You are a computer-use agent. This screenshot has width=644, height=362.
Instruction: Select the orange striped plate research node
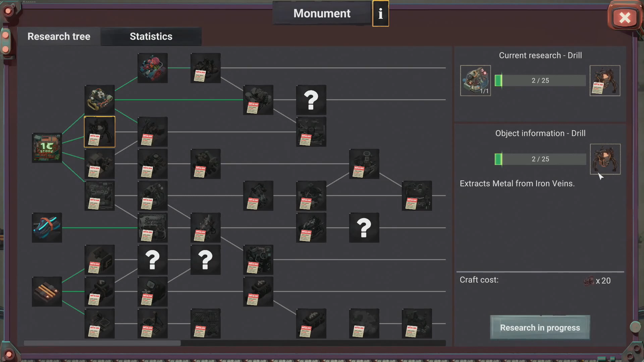click(47, 292)
